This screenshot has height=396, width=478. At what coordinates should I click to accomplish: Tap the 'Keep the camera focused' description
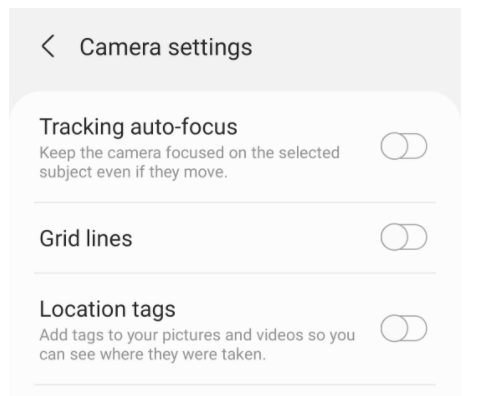click(189, 162)
